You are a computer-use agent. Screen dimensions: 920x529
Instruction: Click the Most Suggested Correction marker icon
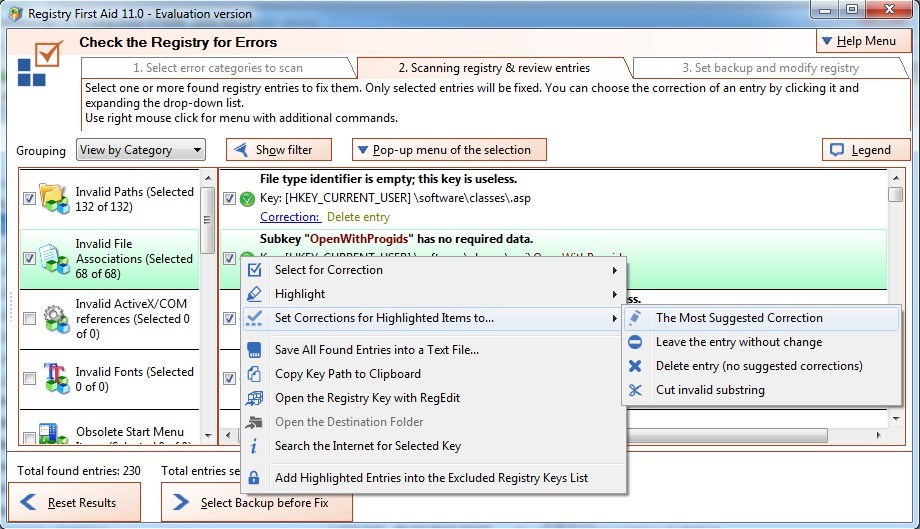pyautogui.click(x=635, y=318)
